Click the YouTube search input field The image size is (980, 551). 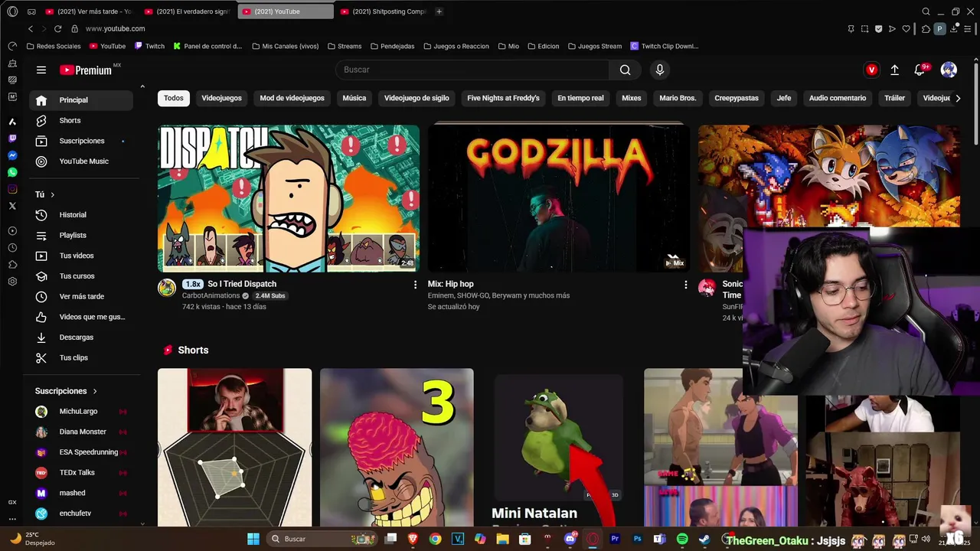(472, 70)
